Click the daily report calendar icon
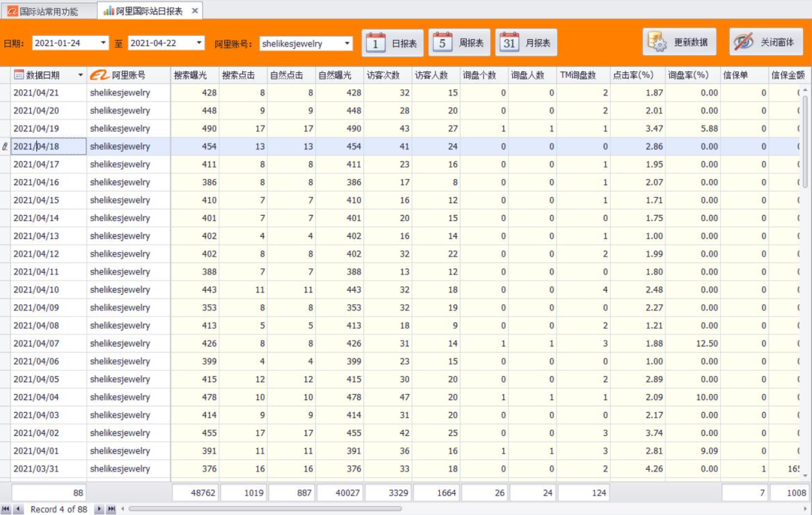 (375, 43)
